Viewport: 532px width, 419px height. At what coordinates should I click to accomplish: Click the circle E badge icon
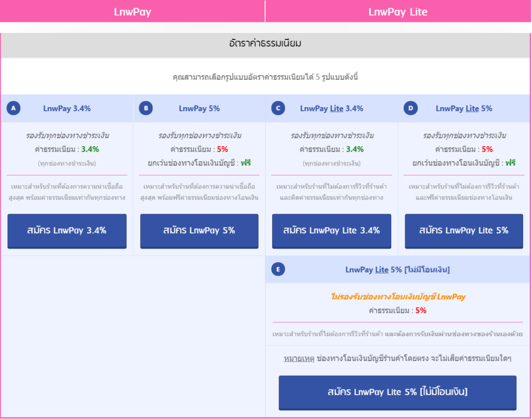pos(278,269)
